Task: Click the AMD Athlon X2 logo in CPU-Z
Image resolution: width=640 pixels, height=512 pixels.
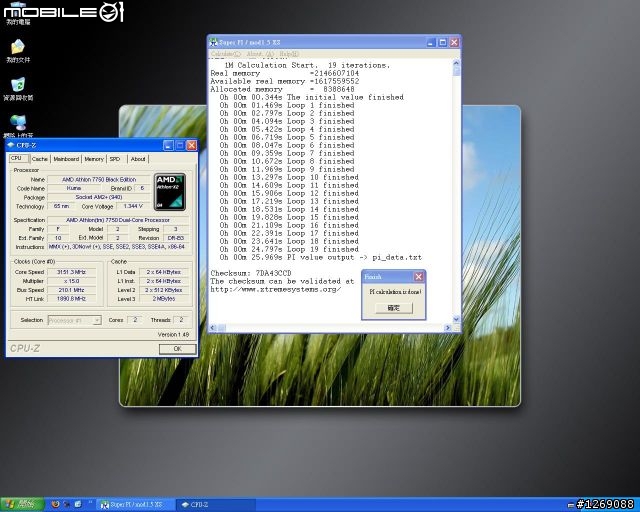Action: 170,192
